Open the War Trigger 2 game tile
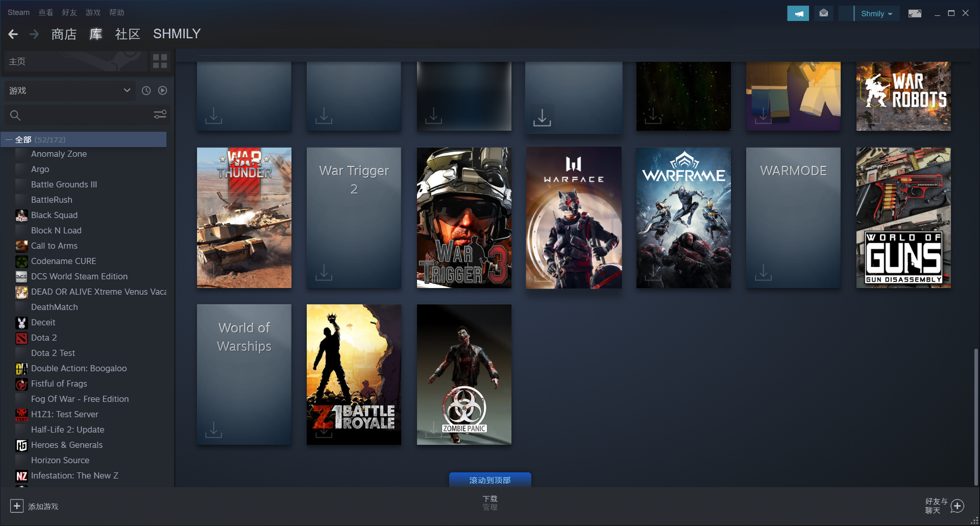Screen dimensions: 980x526 click(354, 218)
